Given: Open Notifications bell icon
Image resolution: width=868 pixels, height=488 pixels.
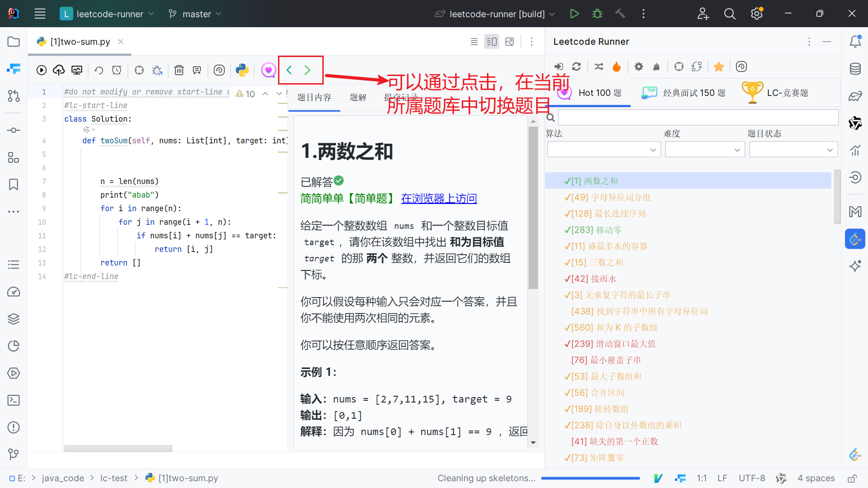Looking at the screenshot, I should pos(855,42).
